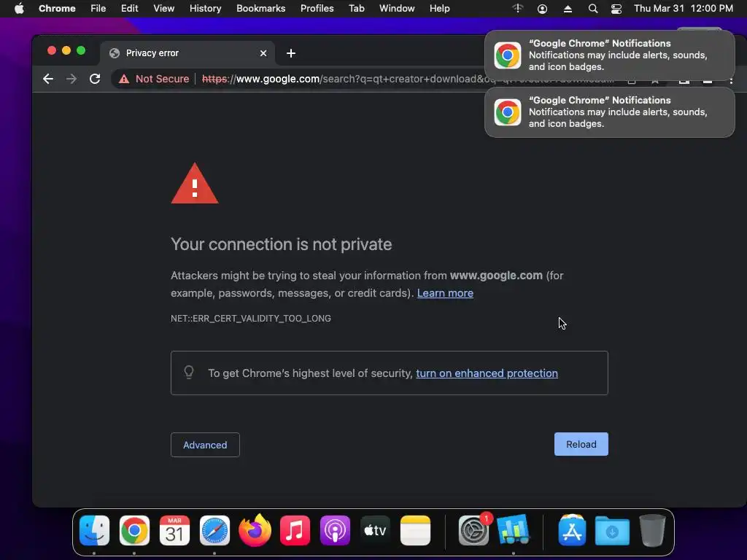Open the File menu

pyautogui.click(x=98, y=9)
